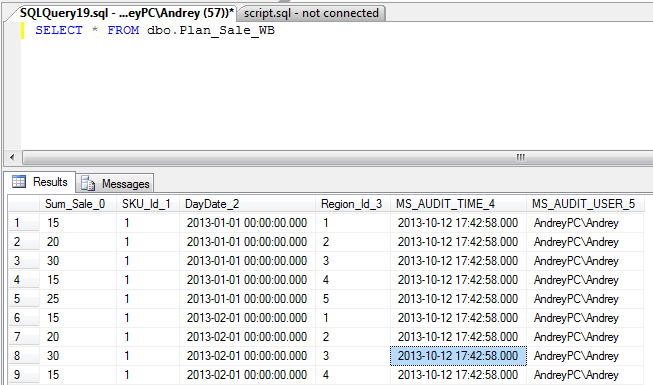
Task: Click SKU_Id_1 value in row 2
Action: pos(148,242)
